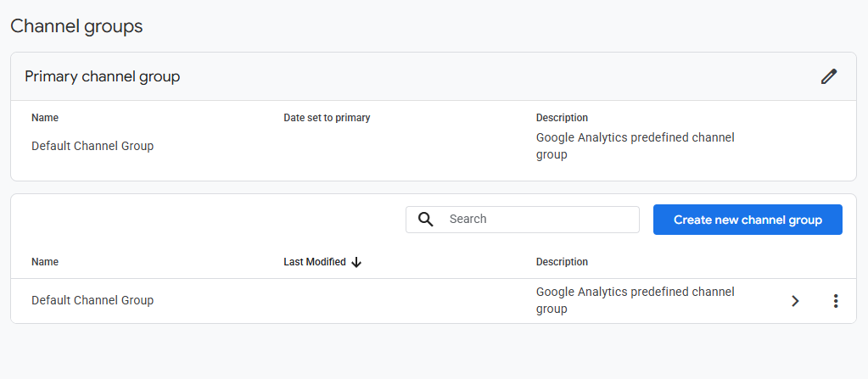Viewport: 868px width, 379px height.
Task: Click the predefined channel group description in primary card
Action: coord(635,146)
